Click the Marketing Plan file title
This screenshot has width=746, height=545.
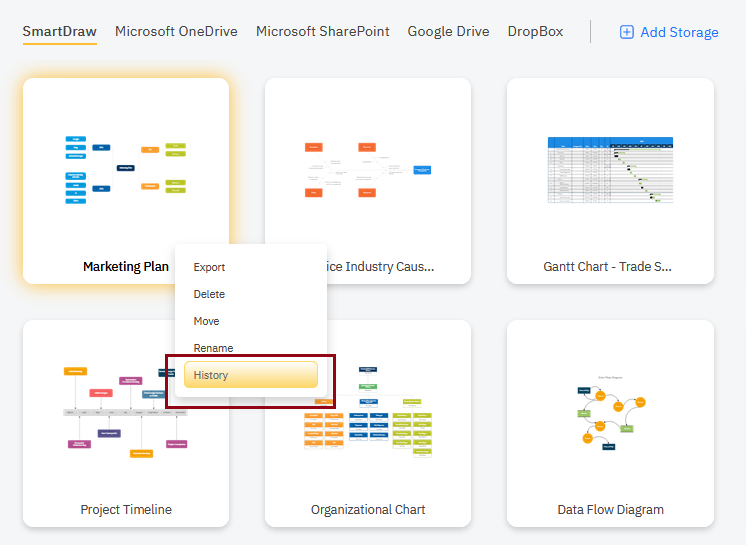126,267
